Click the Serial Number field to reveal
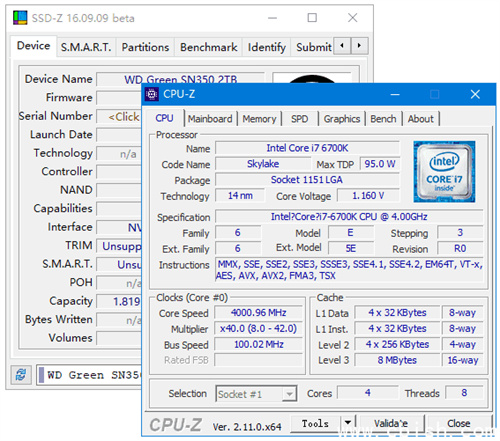The height and width of the screenshot is (441, 500). [x=119, y=116]
